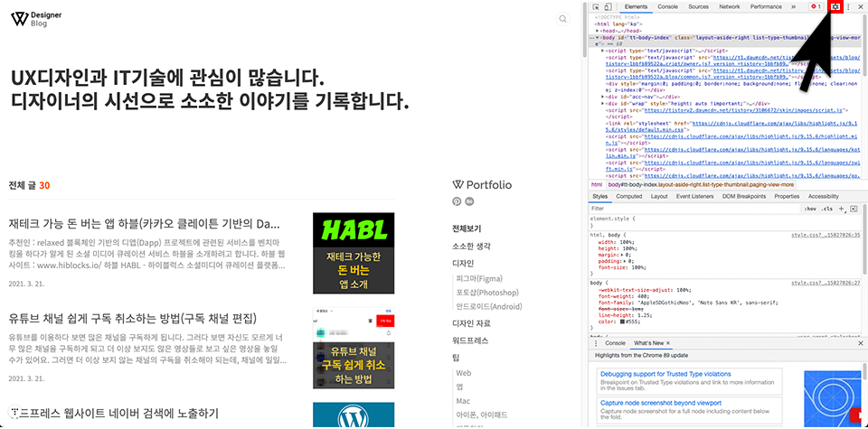The height and width of the screenshot is (429, 868).
Task: Switch to the Sources tab
Action: coord(699,6)
